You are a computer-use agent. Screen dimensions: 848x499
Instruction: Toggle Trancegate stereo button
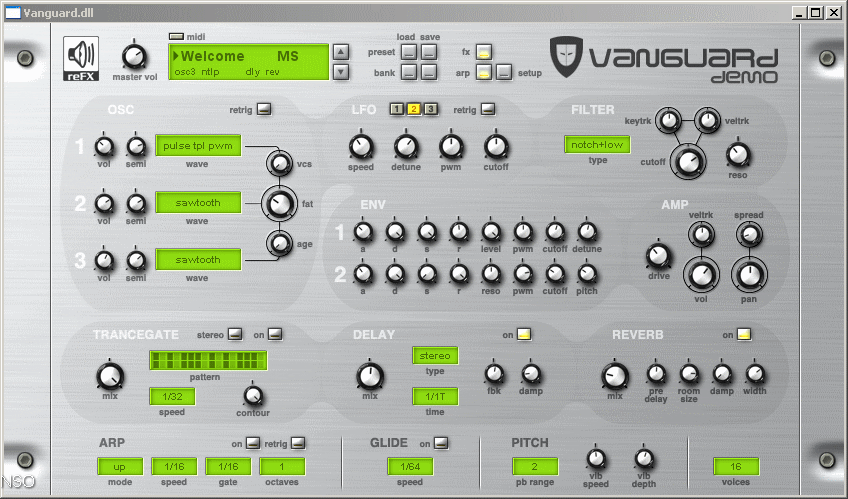(235, 334)
